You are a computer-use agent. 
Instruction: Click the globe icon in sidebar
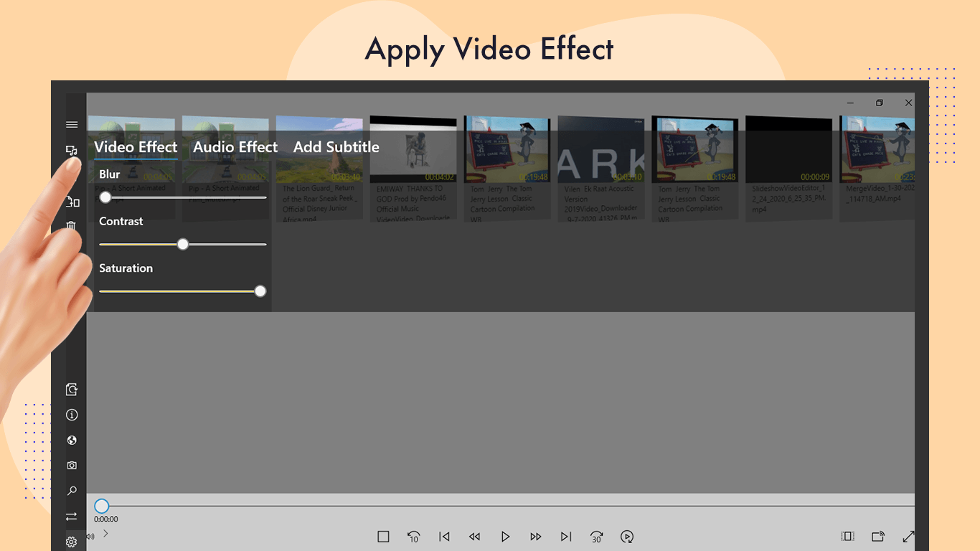click(x=72, y=441)
